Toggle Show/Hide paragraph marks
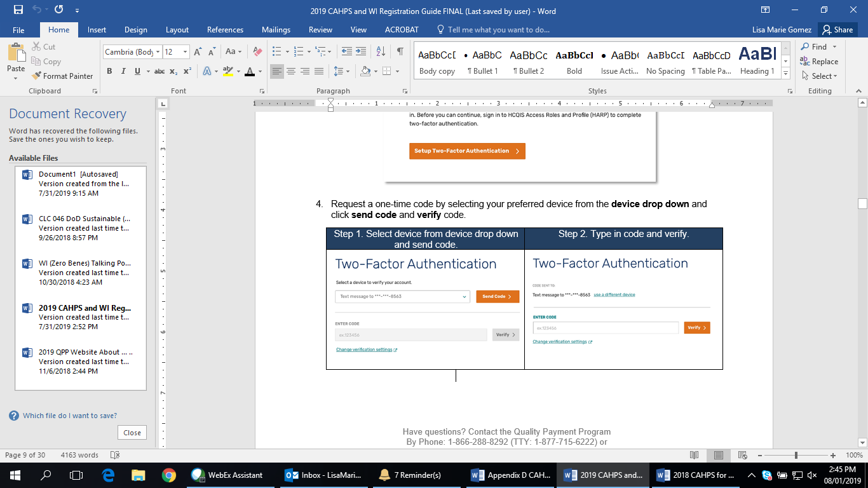The image size is (868, 488). click(400, 52)
